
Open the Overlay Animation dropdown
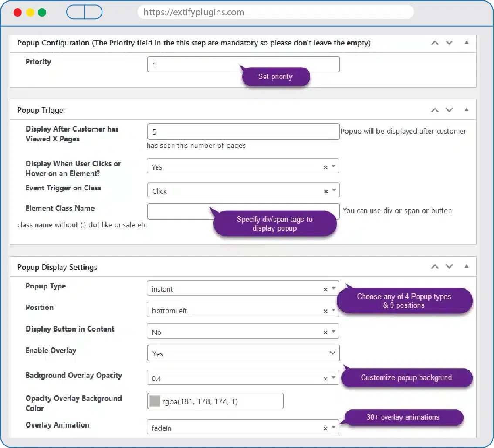coord(333,428)
